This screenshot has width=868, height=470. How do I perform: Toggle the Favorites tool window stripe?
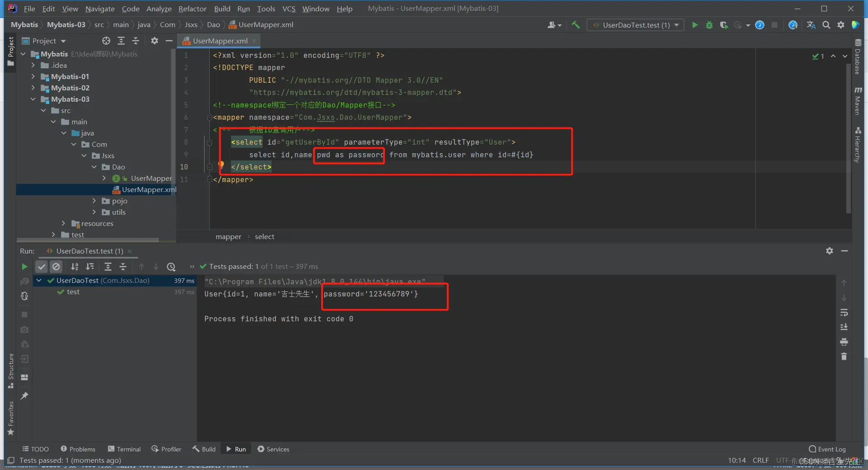click(11, 418)
